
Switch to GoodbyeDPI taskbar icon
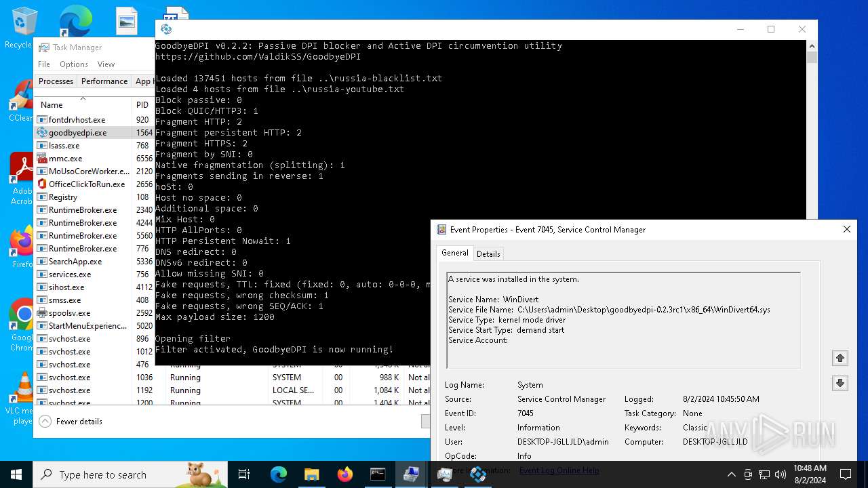[x=477, y=474]
